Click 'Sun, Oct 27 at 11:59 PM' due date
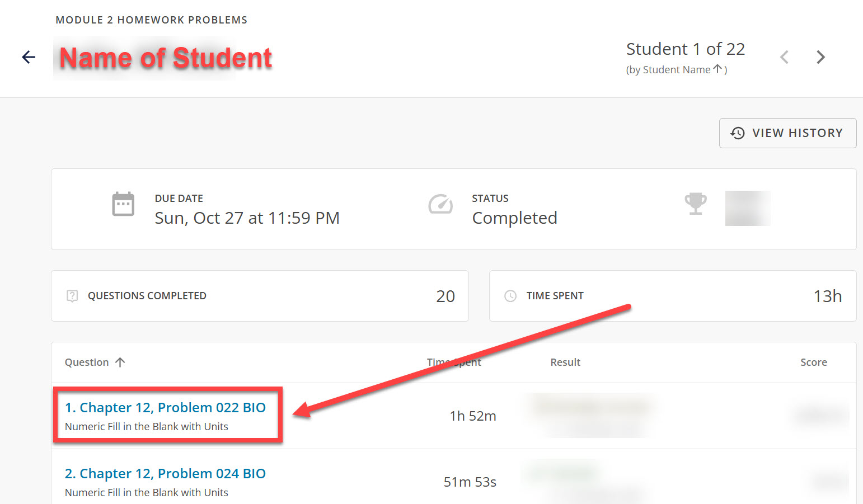Screen dimensions: 863x504 click(x=247, y=218)
